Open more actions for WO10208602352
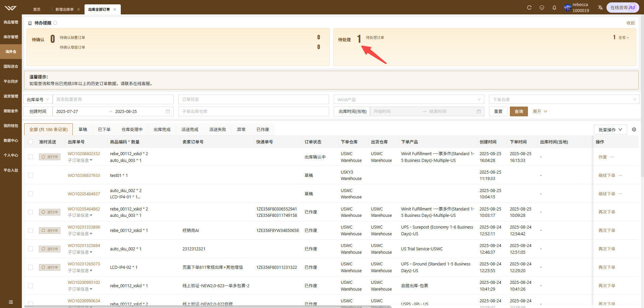 (x=612, y=157)
